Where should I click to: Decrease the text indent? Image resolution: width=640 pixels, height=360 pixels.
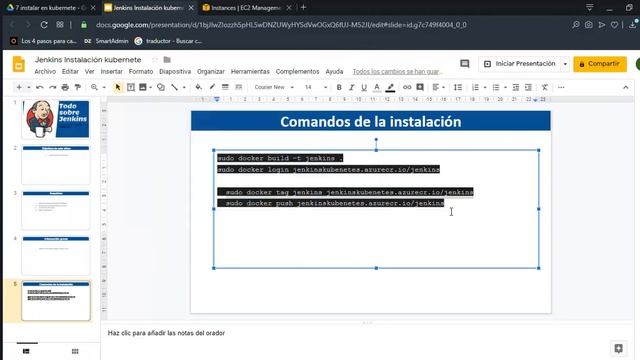pyautogui.click(x=516, y=87)
